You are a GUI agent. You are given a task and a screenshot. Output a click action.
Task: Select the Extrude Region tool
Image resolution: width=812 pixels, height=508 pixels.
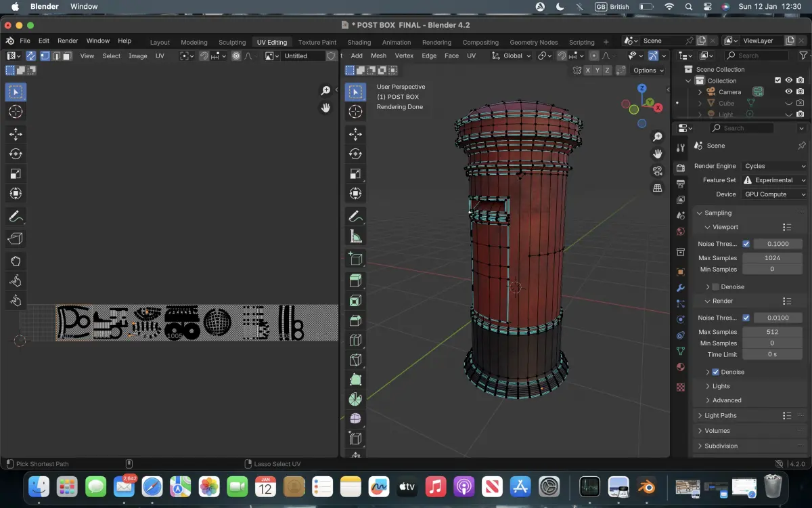point(355,280)
